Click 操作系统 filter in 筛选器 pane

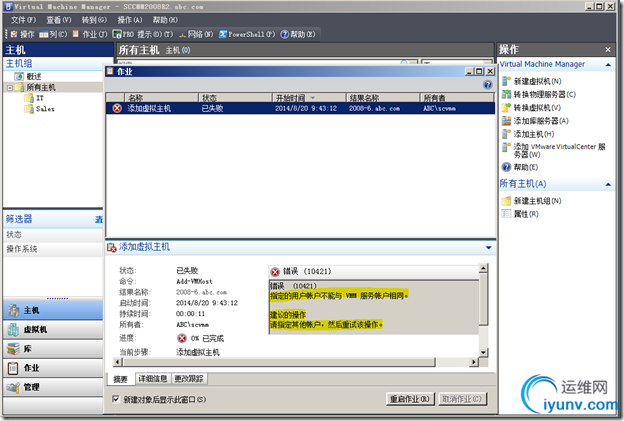(x=53, y=249)
